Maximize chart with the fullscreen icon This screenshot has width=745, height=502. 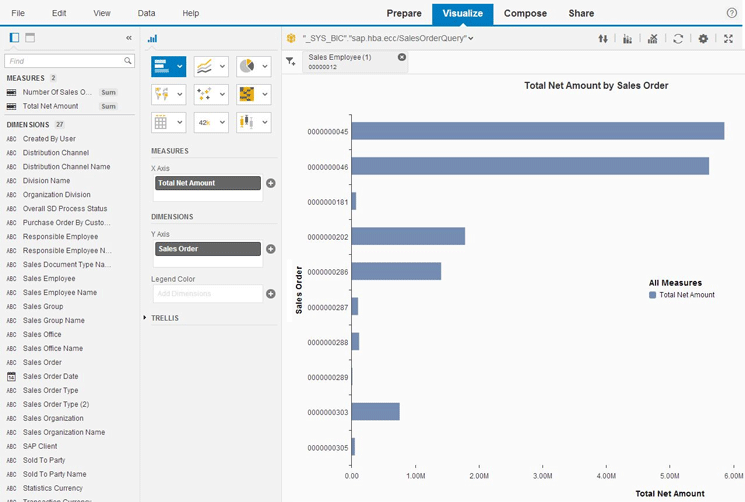[x=728, y=39]
